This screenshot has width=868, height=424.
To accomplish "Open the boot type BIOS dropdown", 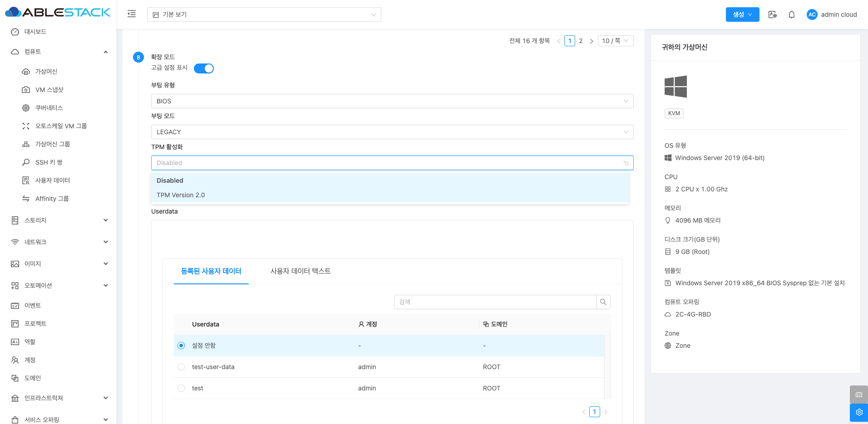I will (392, 101).
